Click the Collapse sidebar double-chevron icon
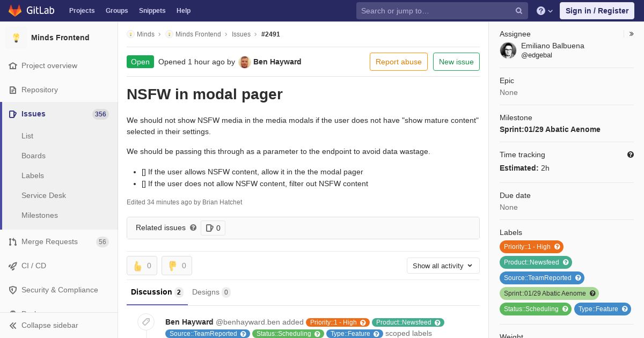Screen dimensions: 644x338 [x=13, y=325]
